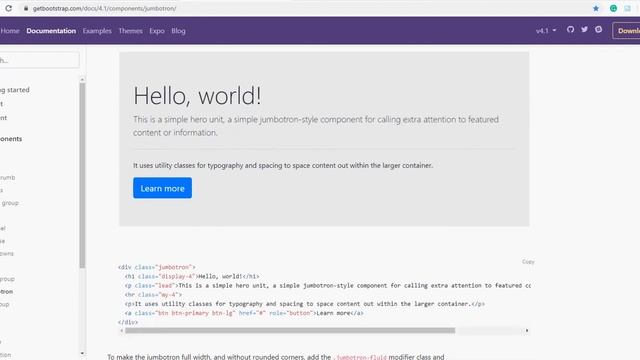Click the browser address bar URL
Viewport: 640px width, 360px height.
coord(104,8)
